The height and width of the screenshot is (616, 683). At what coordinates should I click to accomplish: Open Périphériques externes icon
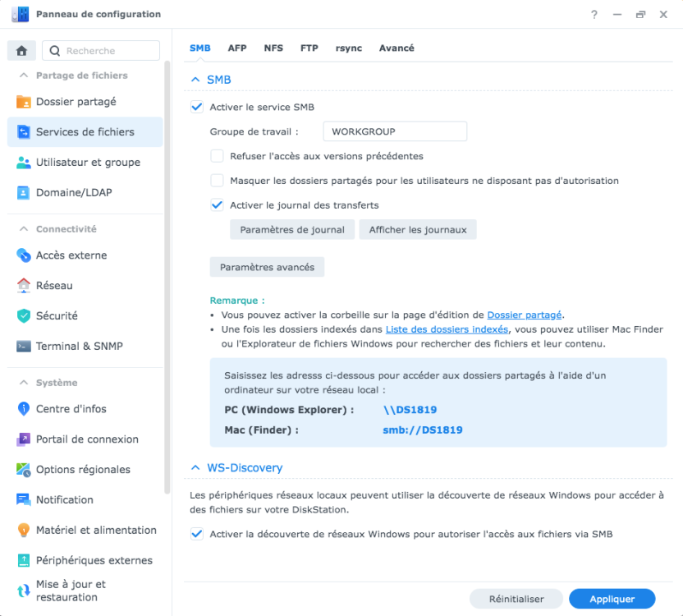[24, 560]
